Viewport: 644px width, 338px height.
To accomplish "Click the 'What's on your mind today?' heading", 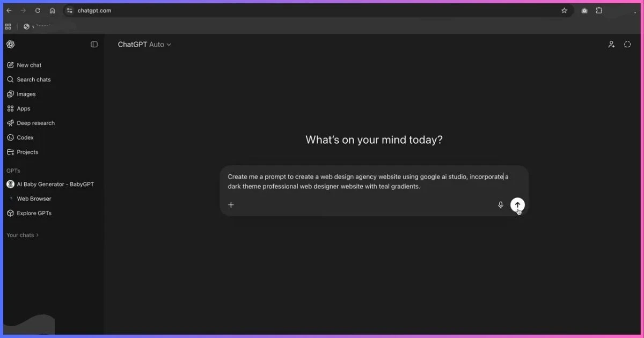I will point(374,140).
